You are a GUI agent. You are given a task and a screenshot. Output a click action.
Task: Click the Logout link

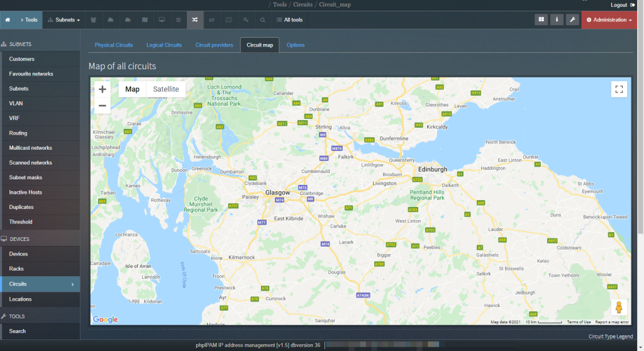coord(622,4)
